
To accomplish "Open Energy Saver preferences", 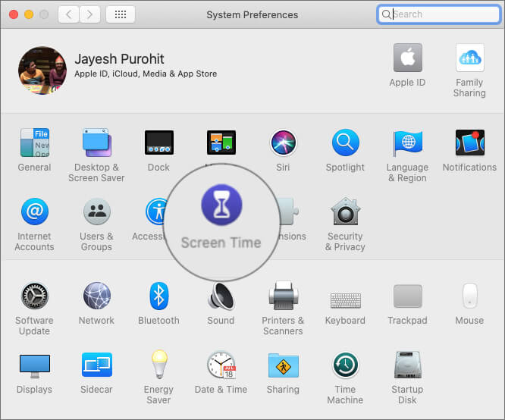I will pyautogui.click(x=158, y=365).
